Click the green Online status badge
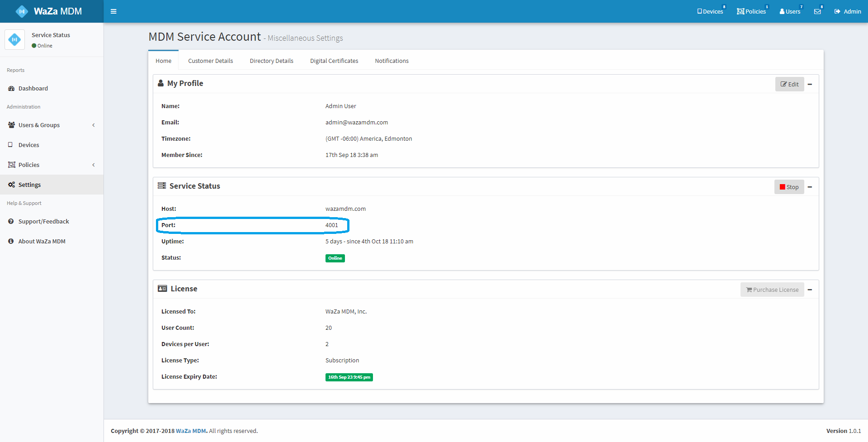 click(x=335, y=258)
